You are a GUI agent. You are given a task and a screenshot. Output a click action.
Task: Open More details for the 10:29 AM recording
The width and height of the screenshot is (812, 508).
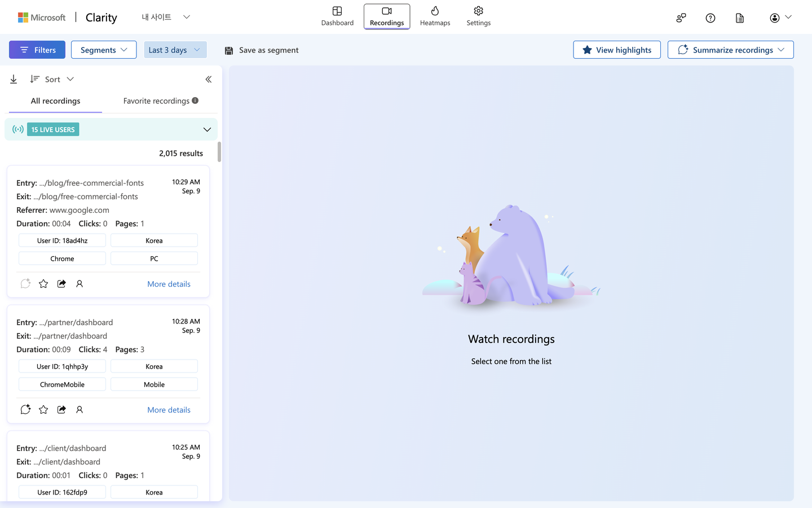(169, 284)
